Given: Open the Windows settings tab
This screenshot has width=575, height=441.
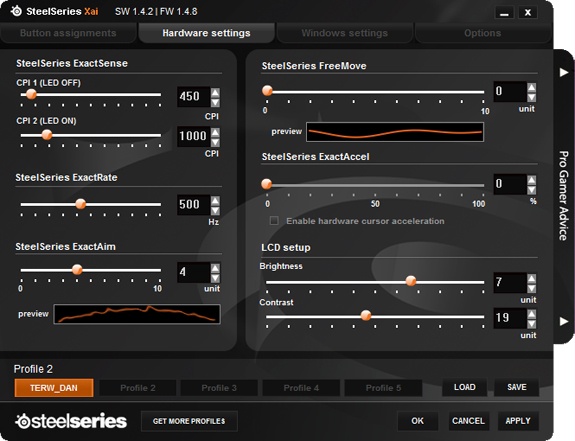Looking at the screenshot, I should tap(344, 33).
